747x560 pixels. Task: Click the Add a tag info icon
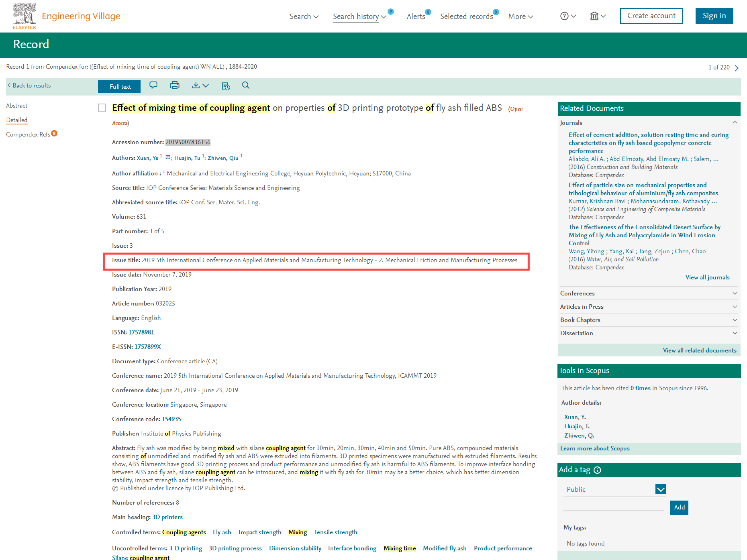(x=597, y=470)
